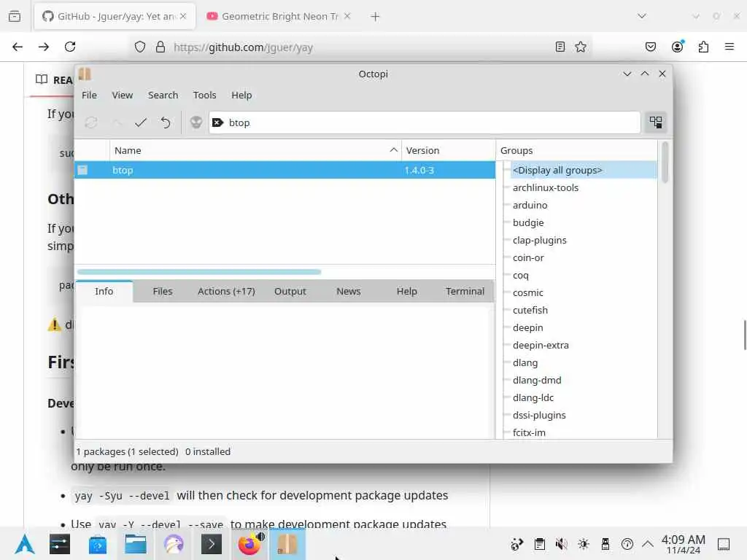Close the GitHub yay browser tab
The width and height of the screenshot is (747, 560).
click(x=183, y=16)
